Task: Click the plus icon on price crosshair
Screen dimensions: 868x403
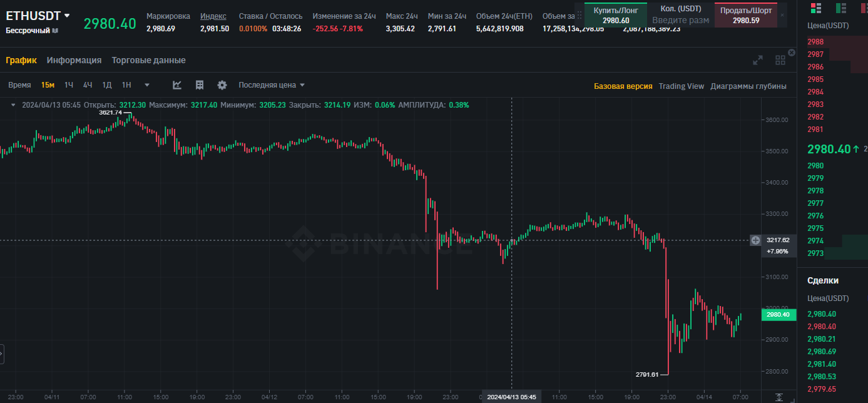Action: coord(756,240)
